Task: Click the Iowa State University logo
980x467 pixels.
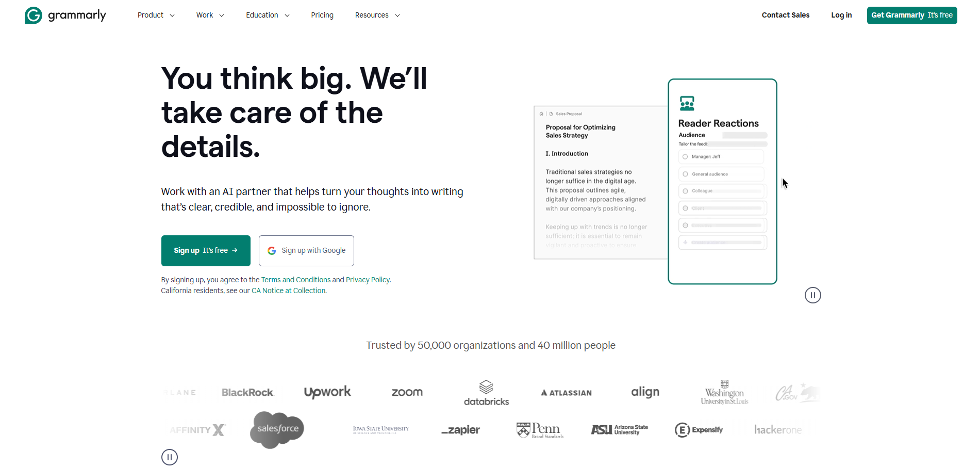Action: click(x=380, y=429)
